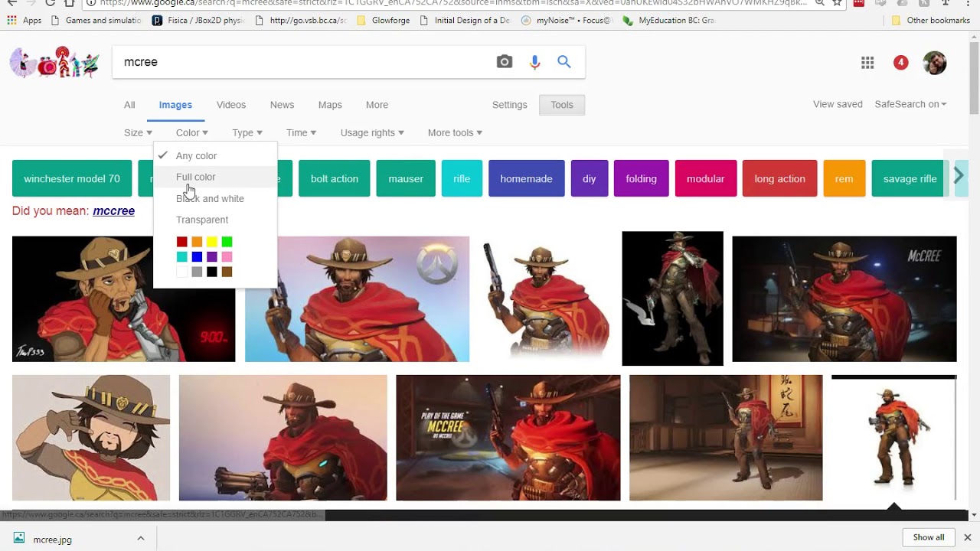Pick the pink color swatch
The height and width of the screenshot is (551, 980).
point(227,257)
